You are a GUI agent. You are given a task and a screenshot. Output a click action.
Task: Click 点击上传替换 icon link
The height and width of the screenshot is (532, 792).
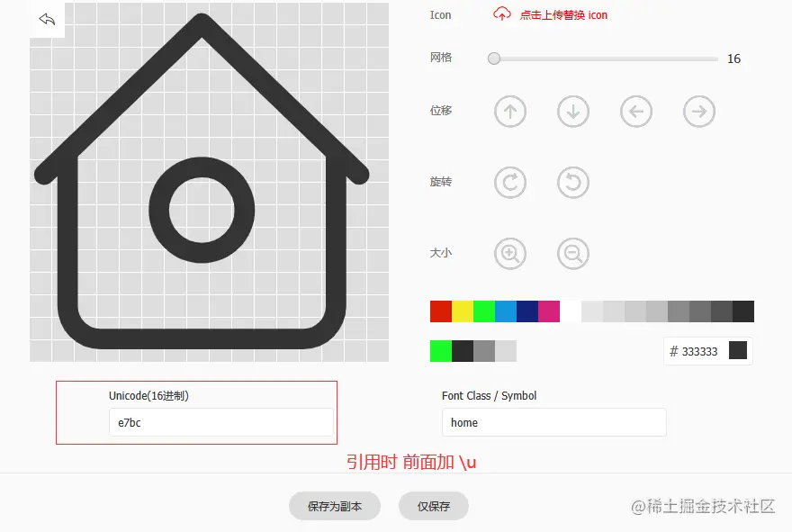tap(563, 15)
